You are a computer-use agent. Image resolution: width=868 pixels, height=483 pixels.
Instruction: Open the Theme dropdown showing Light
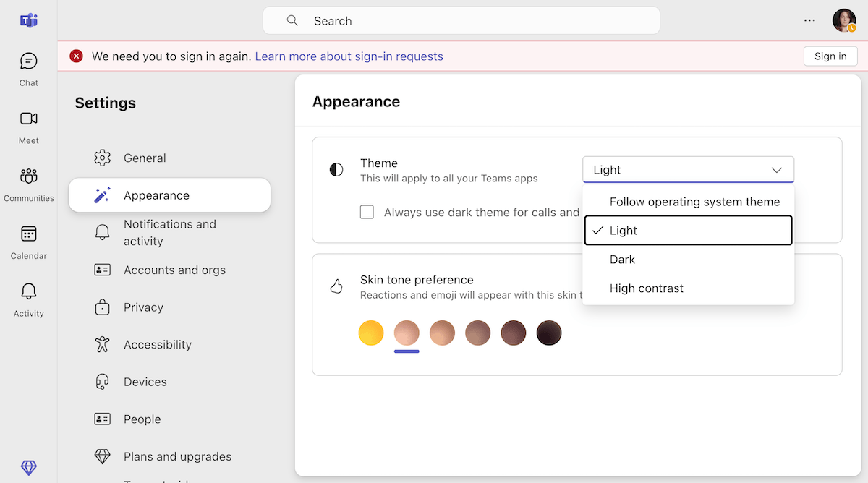click(x=688, y=170)
